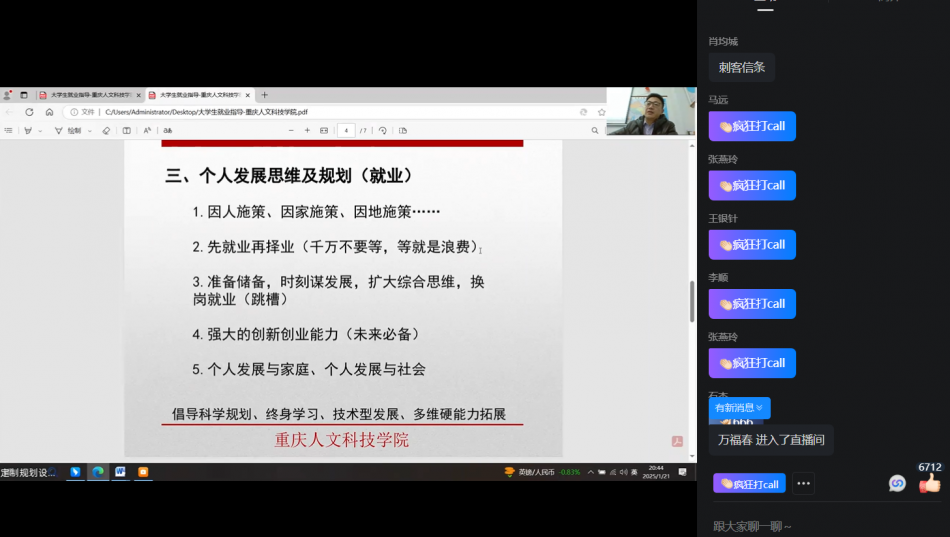The width and height of the screenshot is (950, 537).
Task: Expand the draw (绘制) tool dropdown arrow
Action: click(90, 131)
